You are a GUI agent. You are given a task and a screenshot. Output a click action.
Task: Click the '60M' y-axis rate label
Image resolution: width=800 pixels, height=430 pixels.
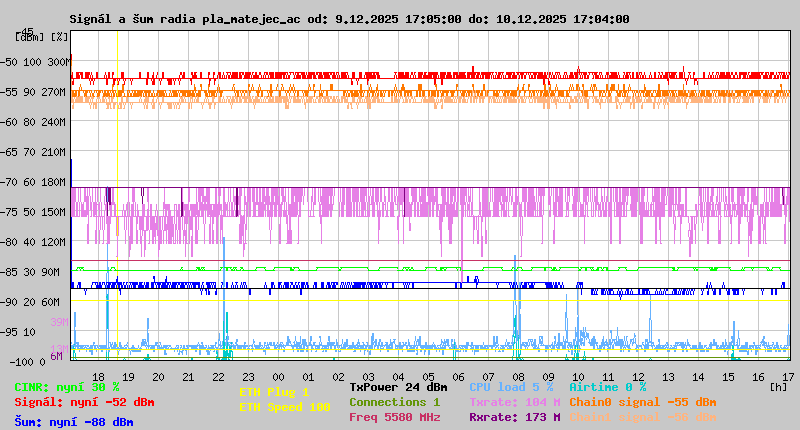(x=51, y=302)
